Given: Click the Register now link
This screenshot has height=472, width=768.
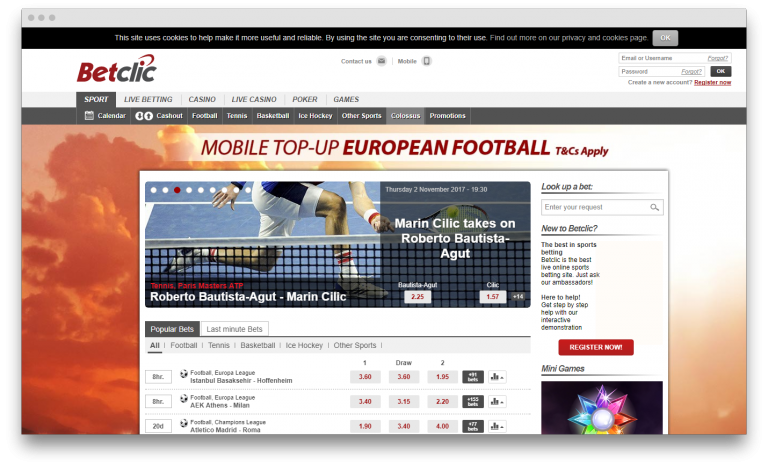Looking at the screenshot, I should point(713,83).
